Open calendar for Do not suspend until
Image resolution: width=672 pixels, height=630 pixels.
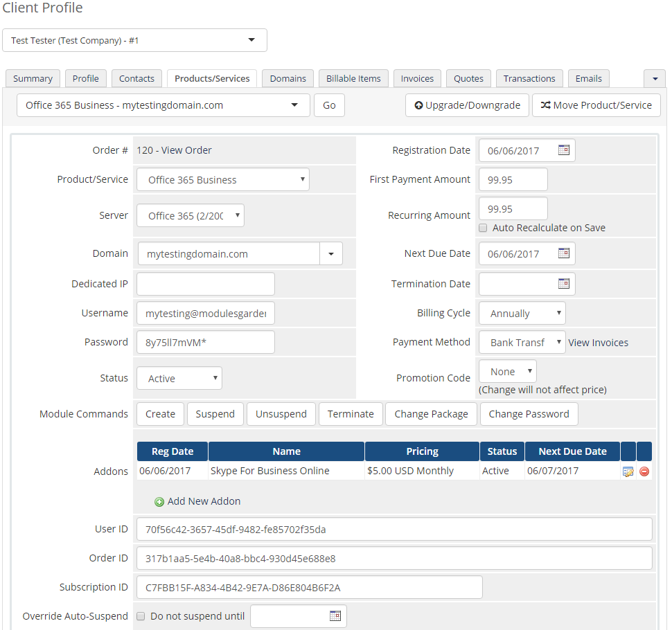click(x=335, y=616)
